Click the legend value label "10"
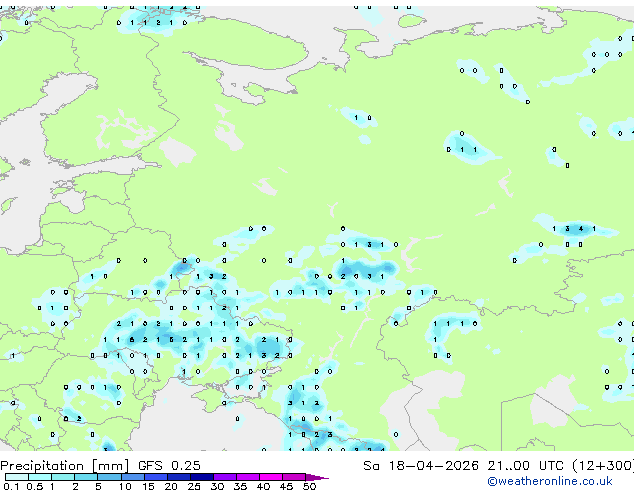Screen dimensions: 634x490 [x=125, y=486]
